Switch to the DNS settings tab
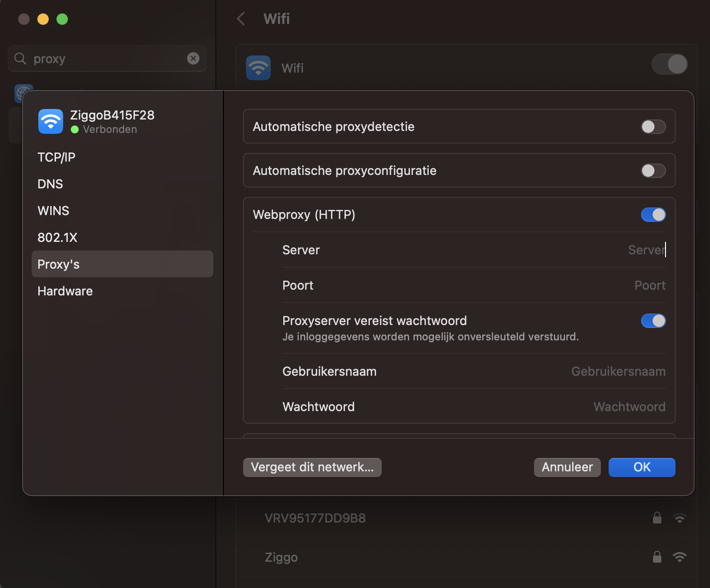710x588 pixels. point(50,184)
